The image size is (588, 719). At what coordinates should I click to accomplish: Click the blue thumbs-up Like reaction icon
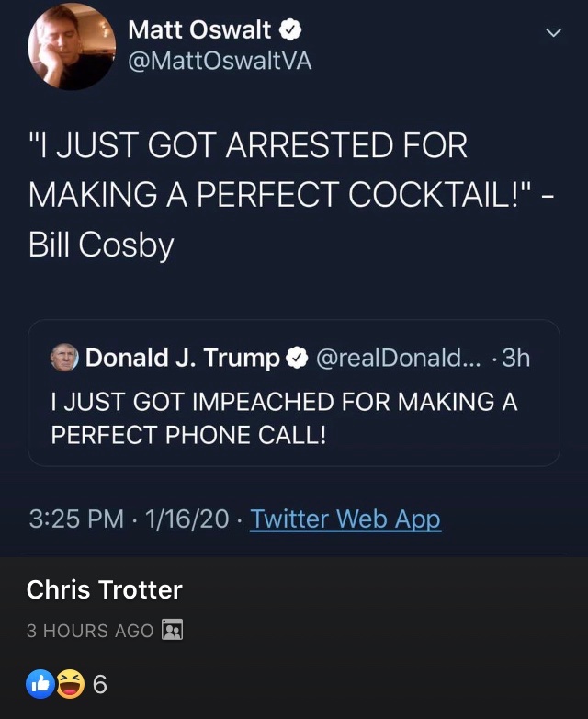pos(41,684)
